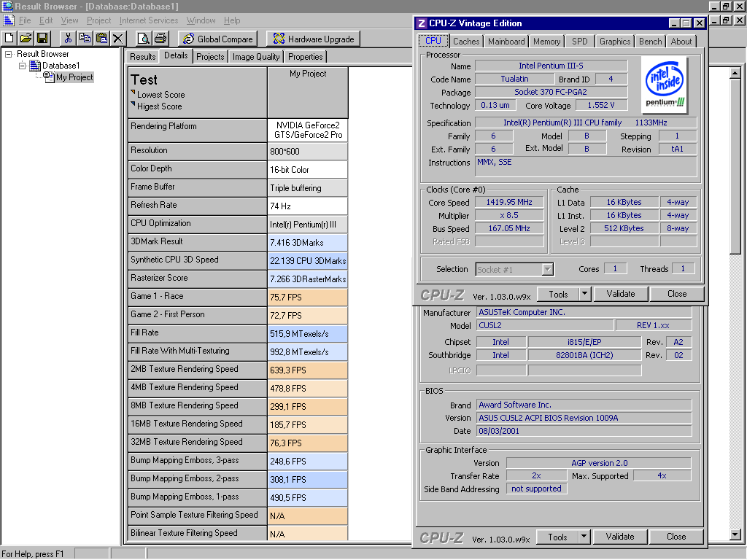The height and width of the screenshot is (560, 747).
Task: Click the Paste clipboard icon
Action: tap(101, 39)
